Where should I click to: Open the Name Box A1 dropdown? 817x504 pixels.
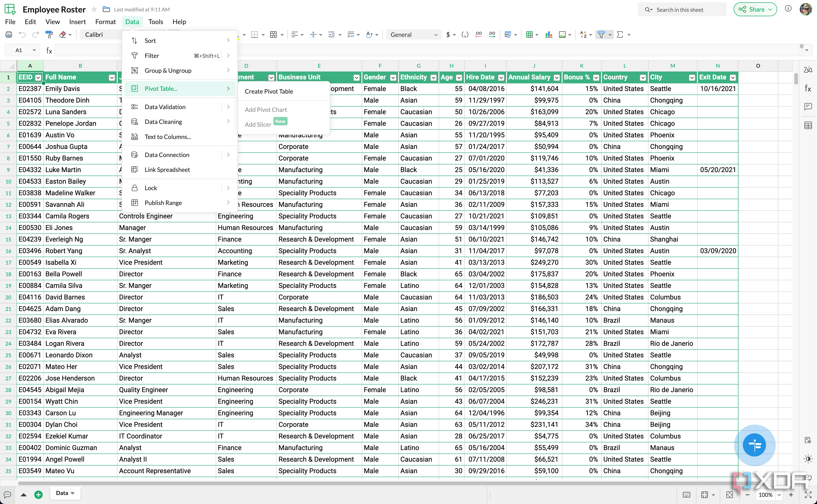click(34, 50)
